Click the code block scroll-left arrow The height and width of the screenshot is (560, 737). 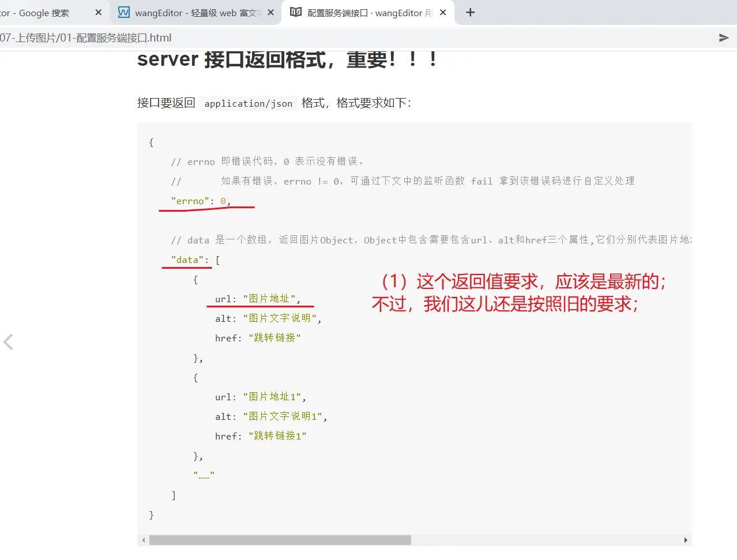click(x=143, y=540)
